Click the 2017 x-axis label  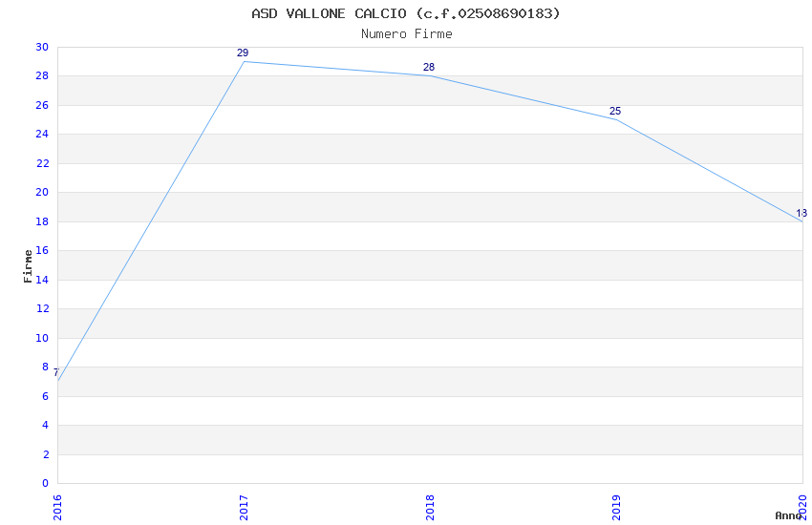point(244,508)
